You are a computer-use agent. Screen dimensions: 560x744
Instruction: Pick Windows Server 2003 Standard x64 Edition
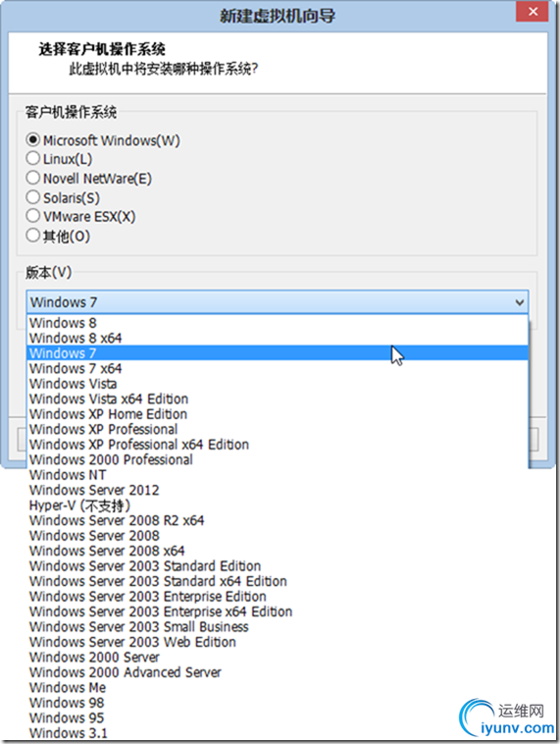(278, 581)
